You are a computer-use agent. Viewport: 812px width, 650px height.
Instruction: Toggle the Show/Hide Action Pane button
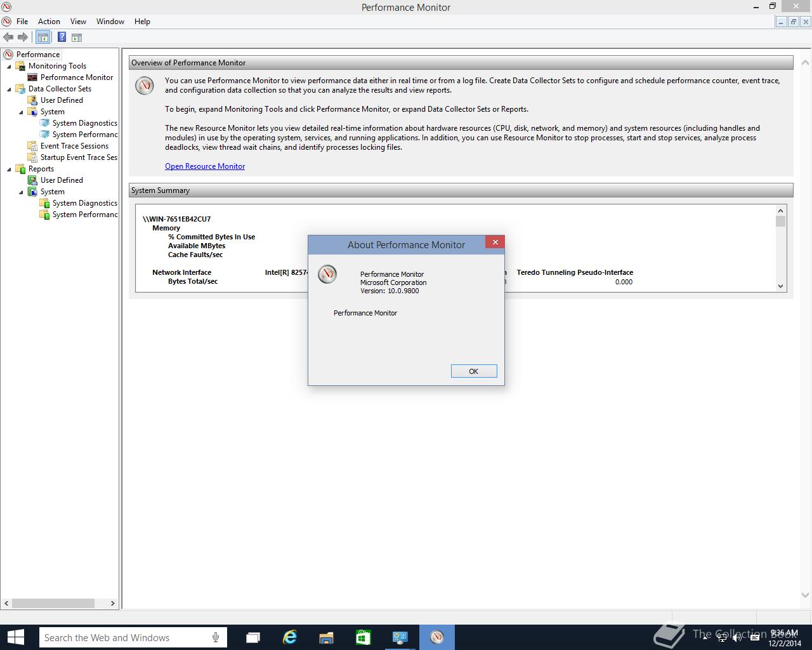pyautogui.click(x=77, y=37)
